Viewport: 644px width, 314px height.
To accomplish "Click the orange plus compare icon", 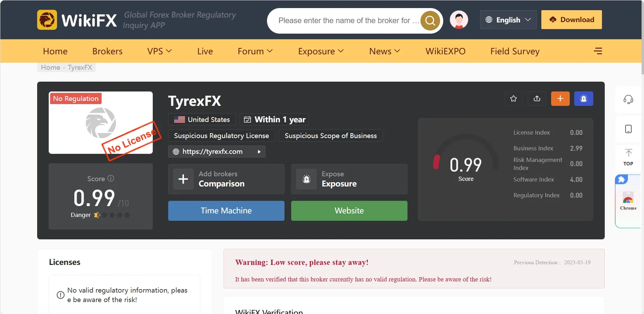I will pos(560,98).
